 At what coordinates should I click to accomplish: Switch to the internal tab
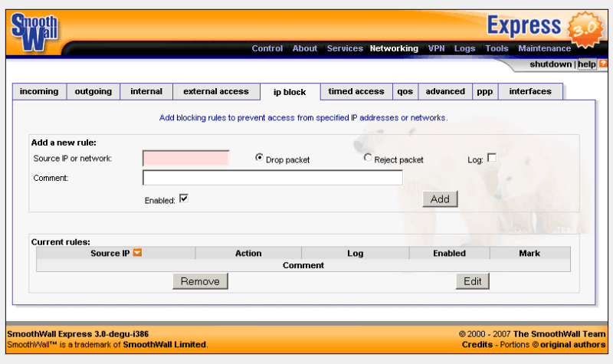(x=146, y=91)
